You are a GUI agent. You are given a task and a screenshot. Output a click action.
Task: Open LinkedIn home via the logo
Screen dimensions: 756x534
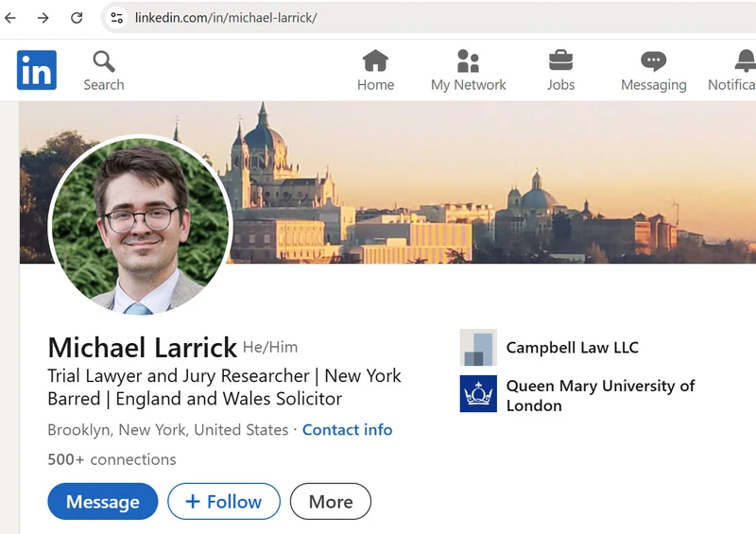tap(37, 70)
